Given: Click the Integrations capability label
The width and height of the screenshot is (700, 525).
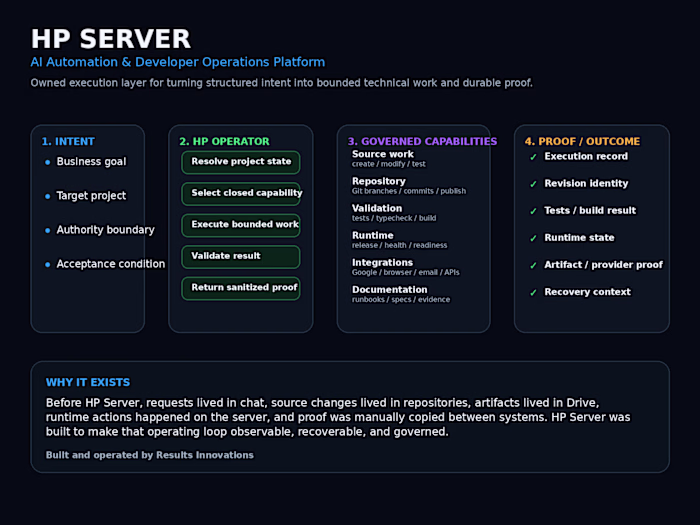Looking at the screenshot, I should point(383,262).
